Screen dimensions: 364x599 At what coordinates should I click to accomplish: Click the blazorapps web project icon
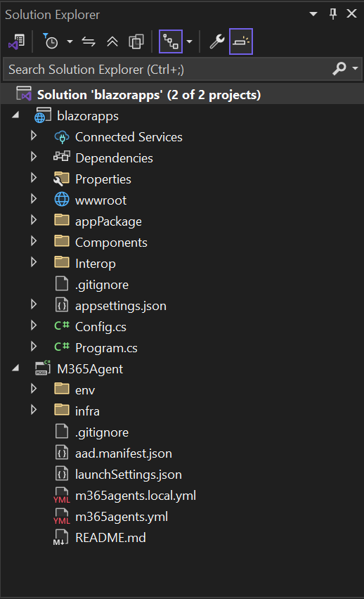(42, 116)
